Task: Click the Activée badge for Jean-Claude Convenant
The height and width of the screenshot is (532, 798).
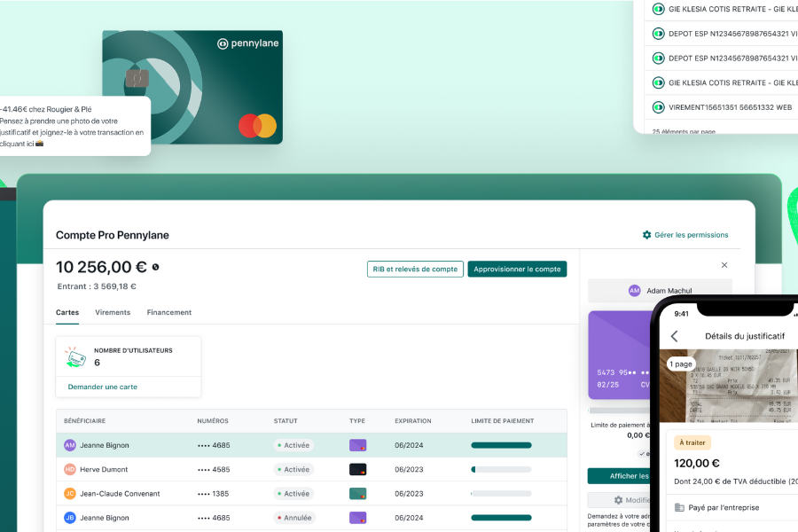Action: pos(293,493)
